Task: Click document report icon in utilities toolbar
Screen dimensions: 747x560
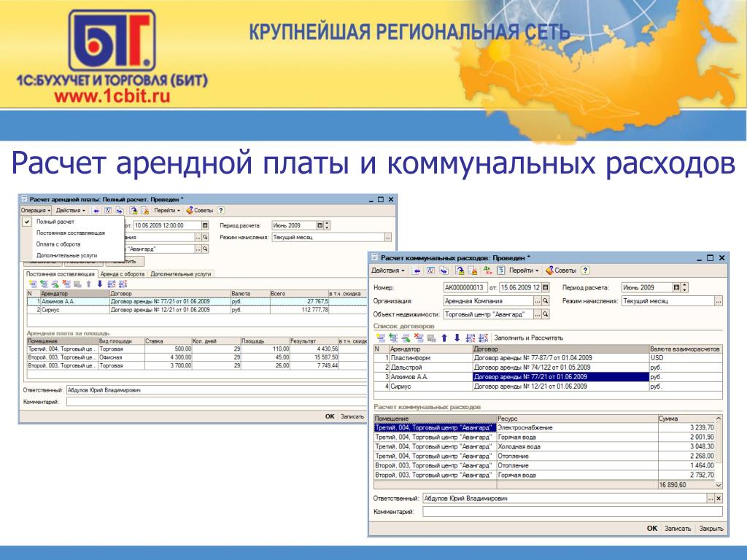Action: [500, 271]
